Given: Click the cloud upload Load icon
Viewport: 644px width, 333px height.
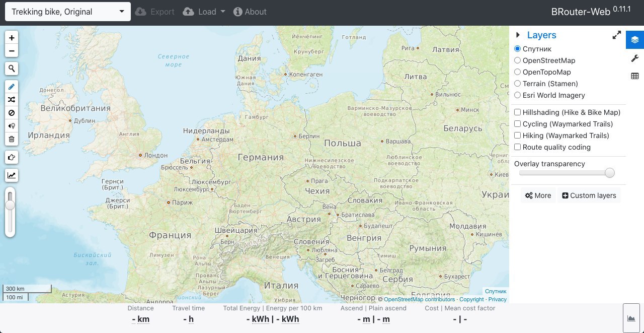Looking at the screenshot, I should (188, 12).
